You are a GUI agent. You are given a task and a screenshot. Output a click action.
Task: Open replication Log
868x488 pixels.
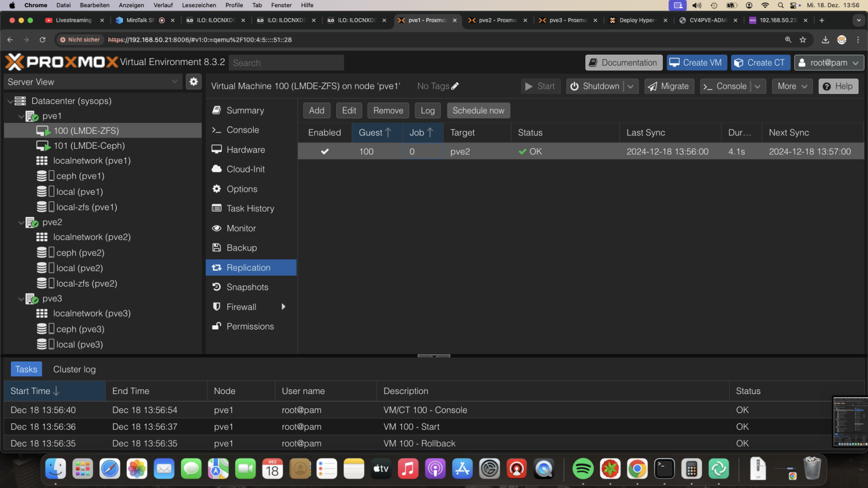click(428, 111)
